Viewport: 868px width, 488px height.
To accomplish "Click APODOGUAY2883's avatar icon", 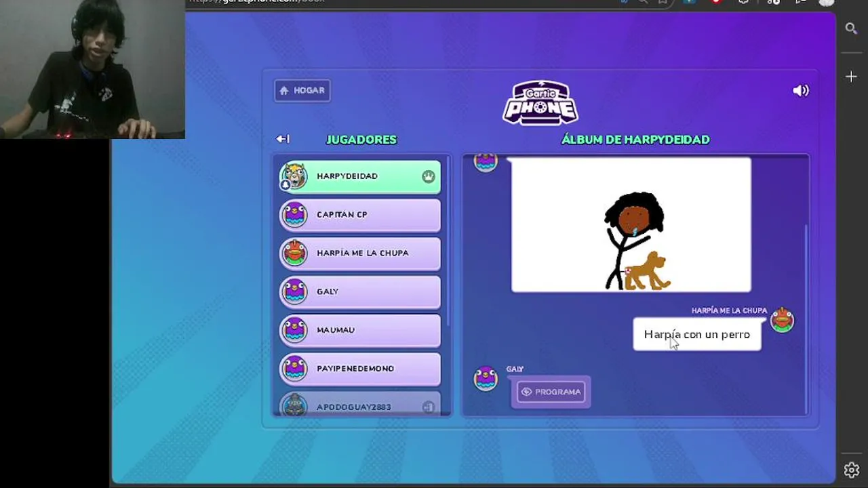I will (294, 405).
